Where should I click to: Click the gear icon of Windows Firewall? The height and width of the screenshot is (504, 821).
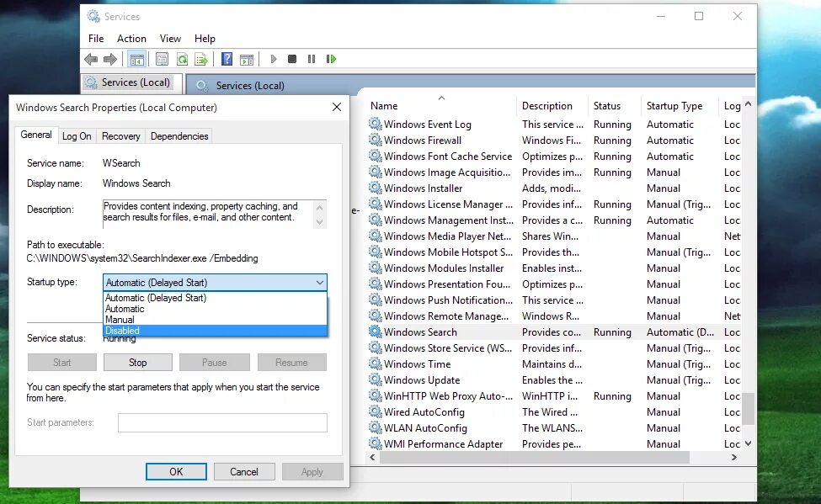375,141
